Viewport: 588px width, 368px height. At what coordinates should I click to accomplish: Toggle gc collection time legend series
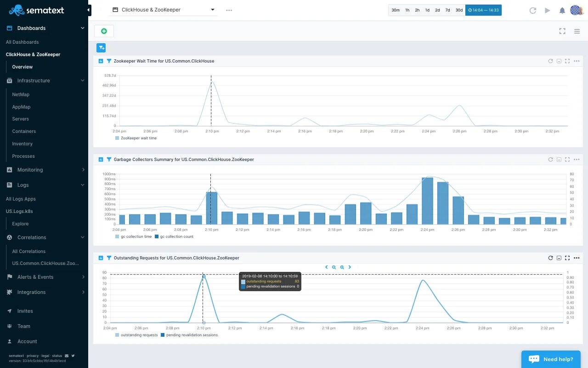pos(133,236)
